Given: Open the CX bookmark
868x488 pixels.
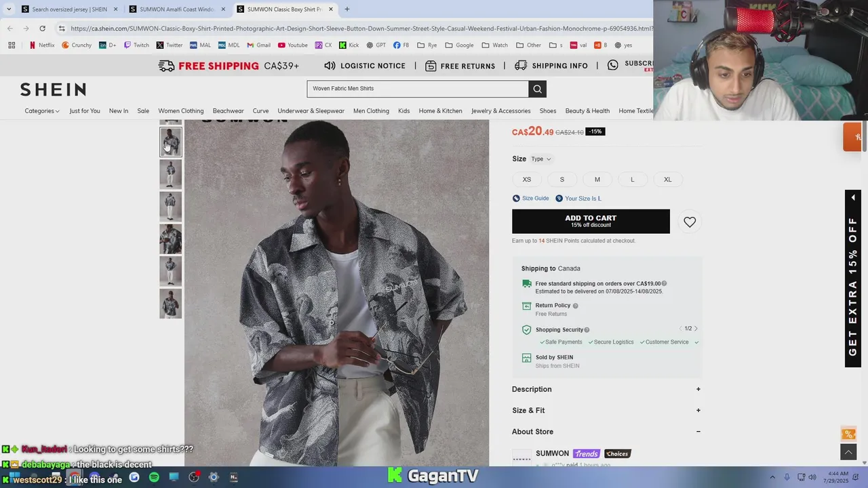Looking at the screenshot, I should [323, 45].
